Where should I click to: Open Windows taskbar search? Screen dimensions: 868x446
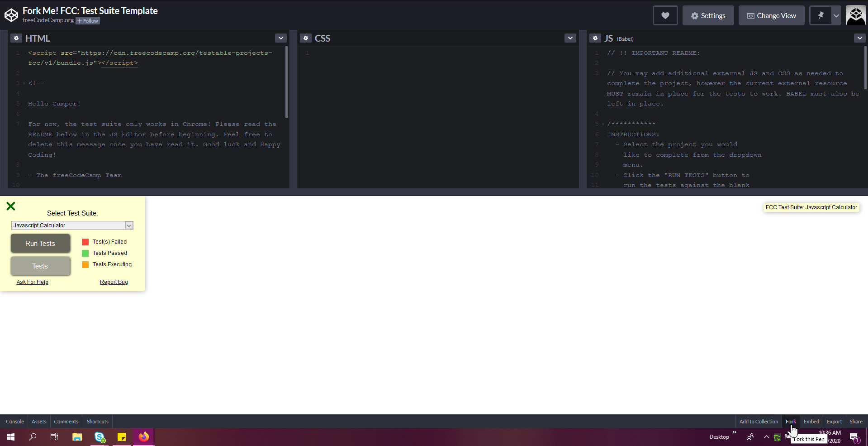[33, 437]
